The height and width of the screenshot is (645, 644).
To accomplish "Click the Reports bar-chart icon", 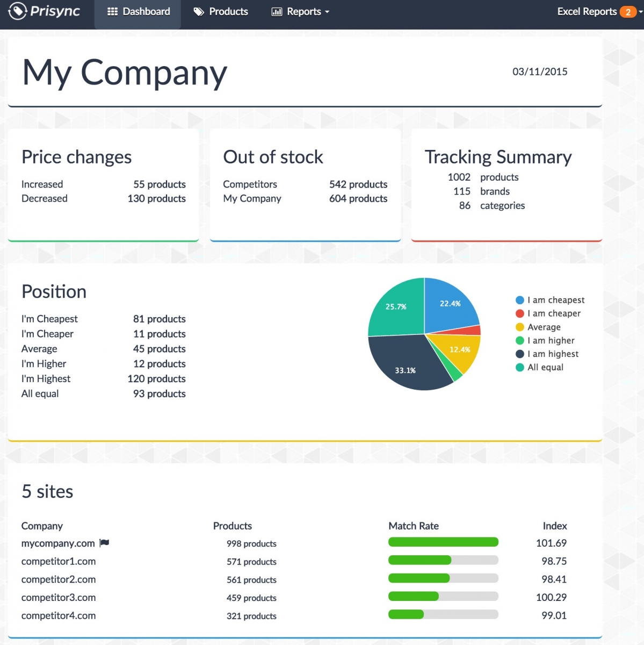I will click(276, 11).
